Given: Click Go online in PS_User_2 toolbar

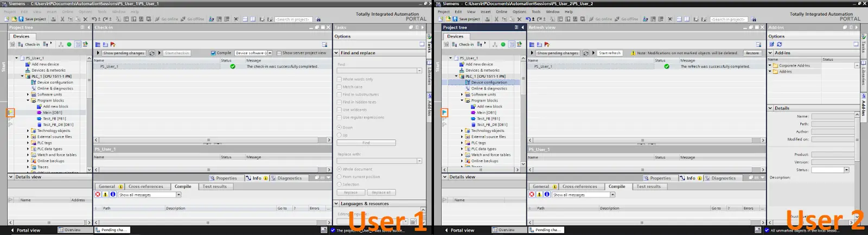Looking at the screenshot, I should (x=600, y=19).
